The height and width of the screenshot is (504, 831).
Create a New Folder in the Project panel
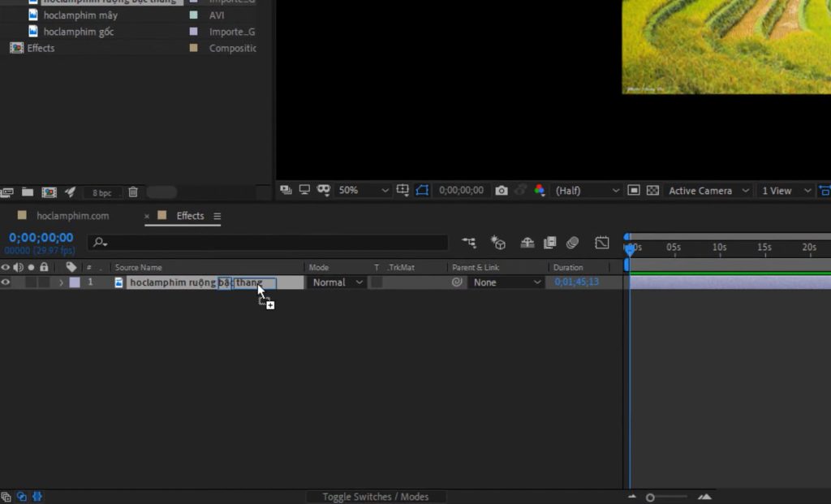(28, 192)
